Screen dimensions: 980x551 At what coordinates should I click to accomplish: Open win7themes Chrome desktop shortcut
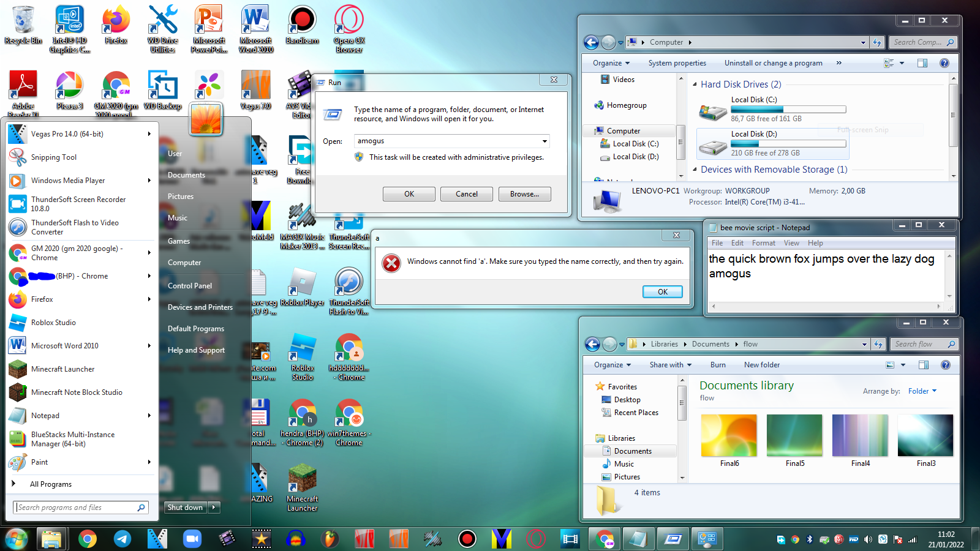click(349, 422)
